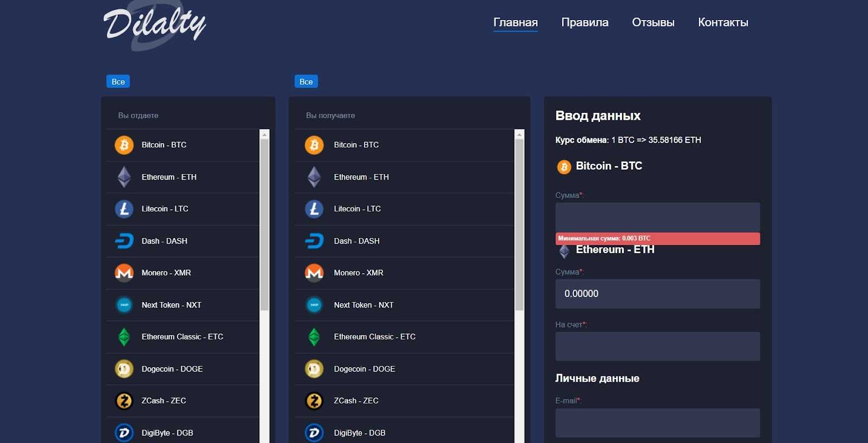
Task: Open the Правила page
Action: click(585, 22)
